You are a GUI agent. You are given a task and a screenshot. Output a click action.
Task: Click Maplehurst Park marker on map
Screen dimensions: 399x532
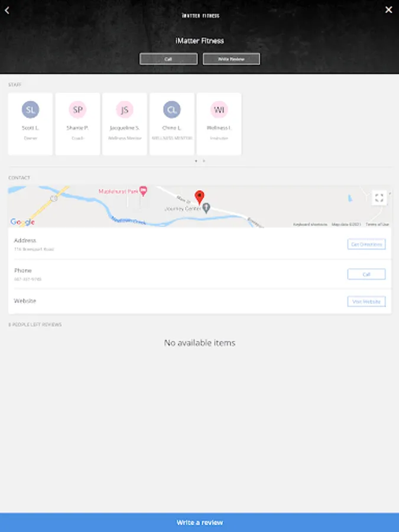point(143,191)
